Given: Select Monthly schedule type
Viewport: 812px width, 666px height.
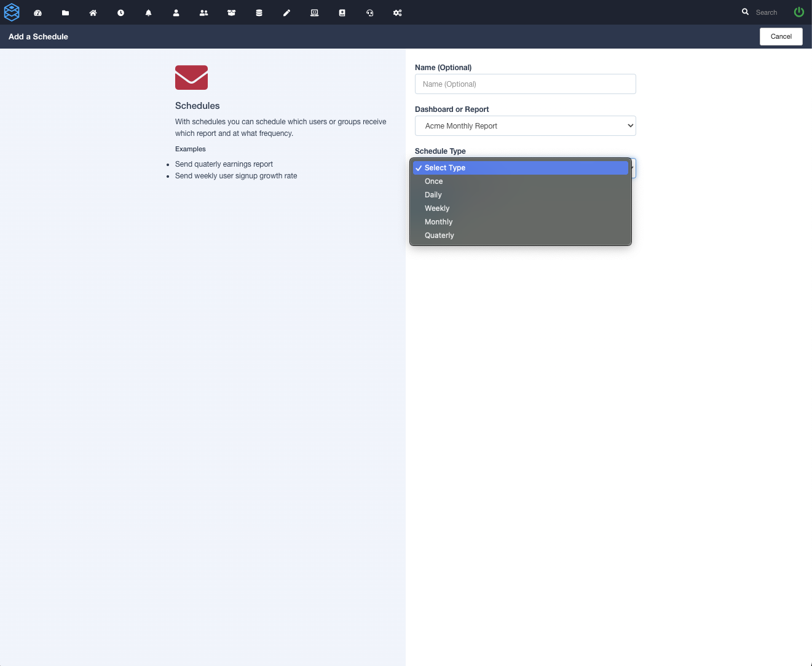Looking at the screenshot, I should coord(521,222).
